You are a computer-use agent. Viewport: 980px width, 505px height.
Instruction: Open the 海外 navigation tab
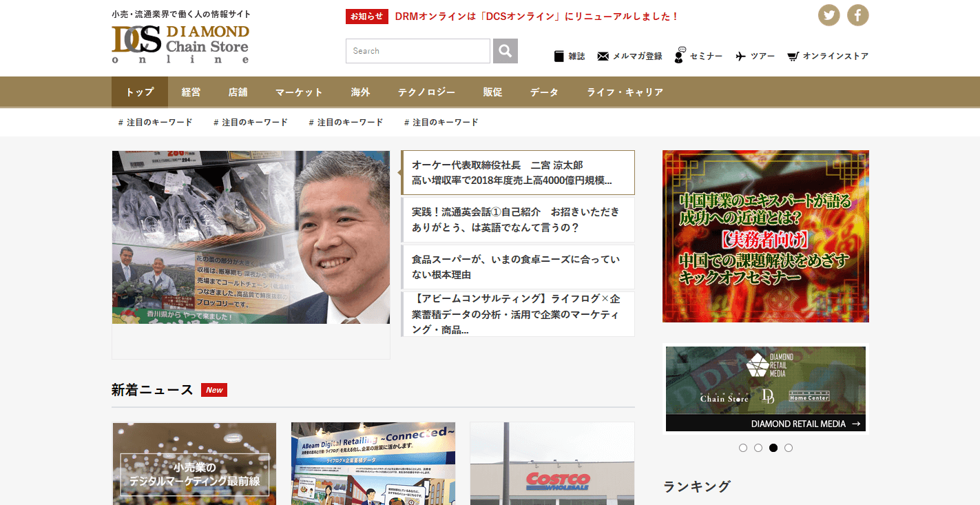point(361,92)
